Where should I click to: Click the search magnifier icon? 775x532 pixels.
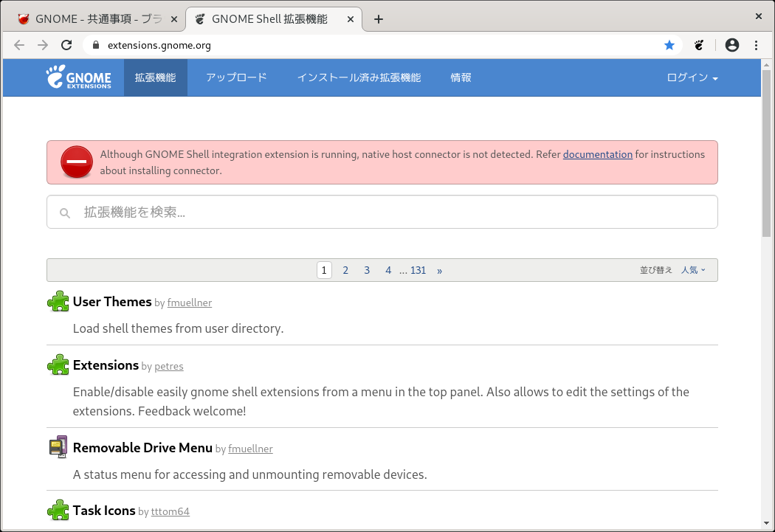65,213
